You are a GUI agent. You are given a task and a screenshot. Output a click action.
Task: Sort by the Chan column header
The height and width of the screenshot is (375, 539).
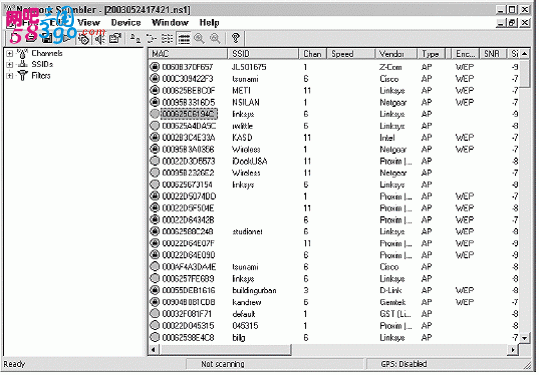(x=312, y=54)
